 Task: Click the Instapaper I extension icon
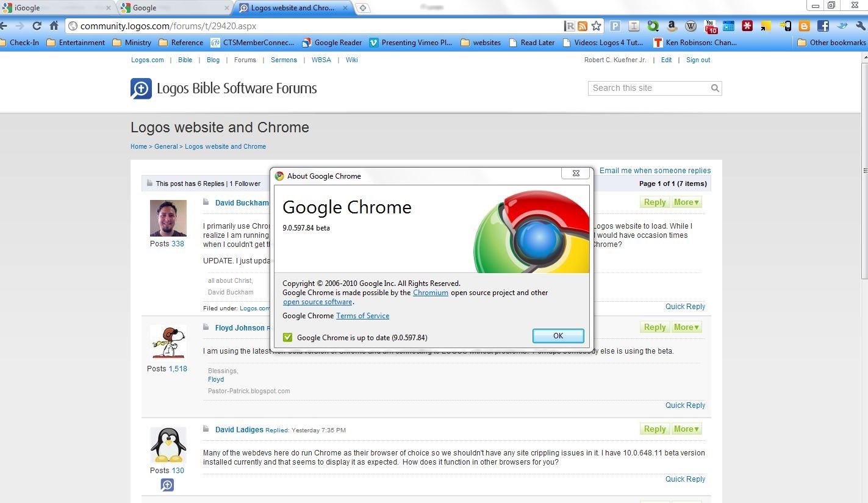[x=634, y=26]
